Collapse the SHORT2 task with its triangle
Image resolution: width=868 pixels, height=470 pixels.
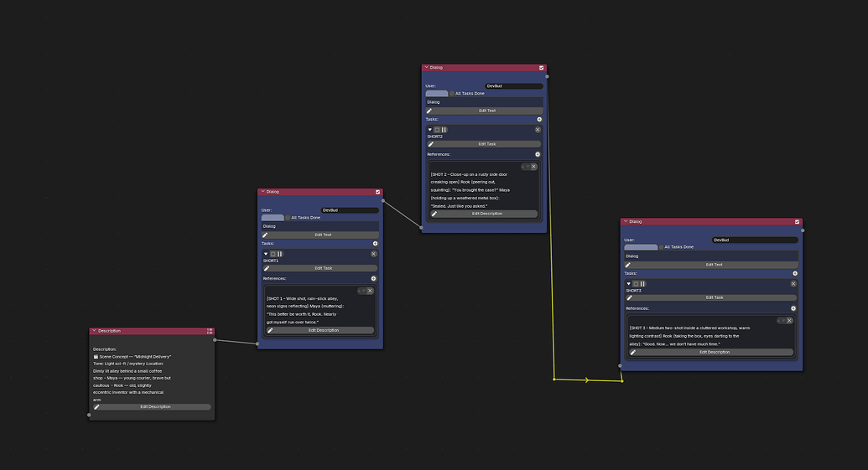point(429,129)
